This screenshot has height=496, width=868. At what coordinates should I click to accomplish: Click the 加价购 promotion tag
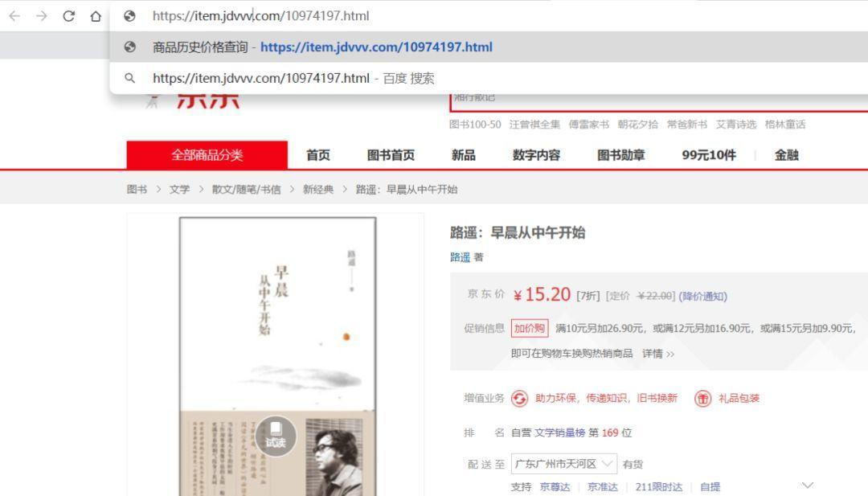[529, 328]
